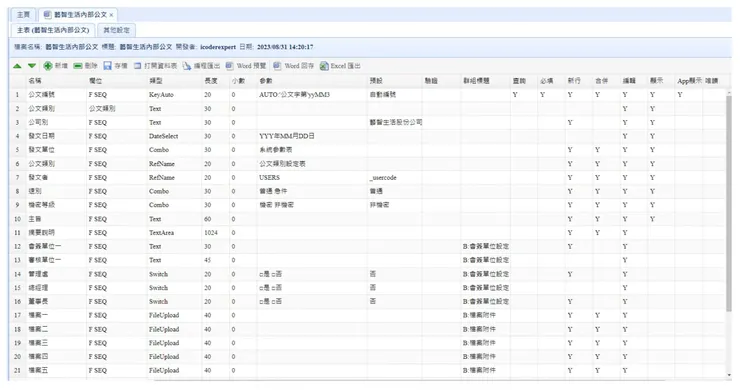Select the 內部公文 document tab
740x390 pixels.
tap(77, 15)
